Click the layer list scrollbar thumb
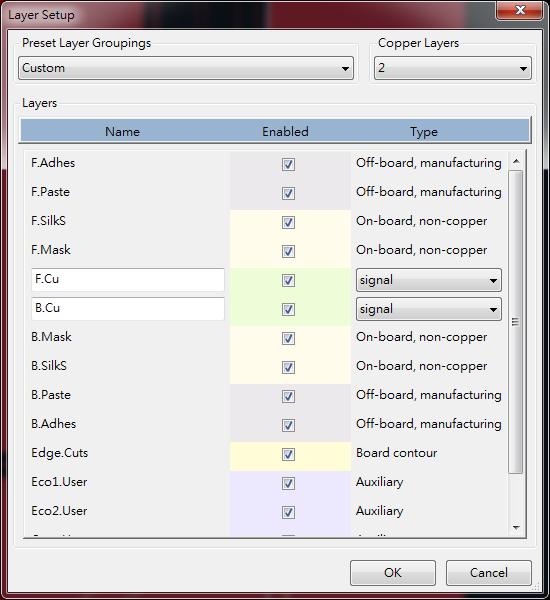The width and height of the screenshot is (550, 600). point(516,322)
